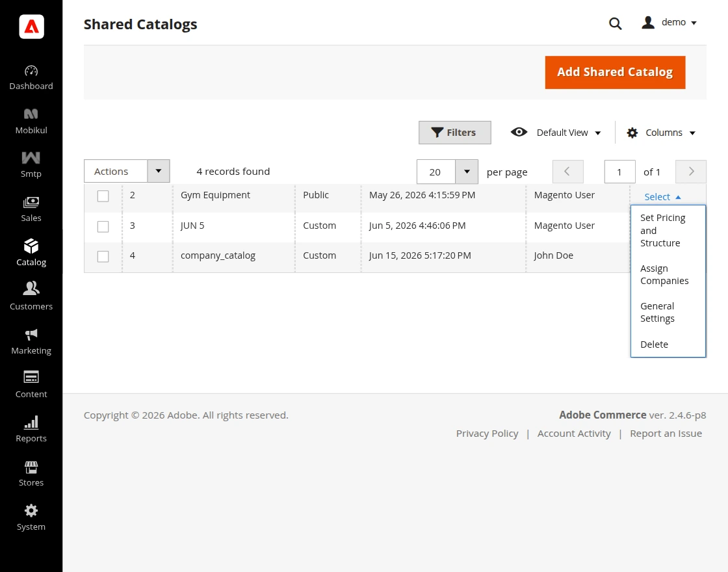Open the Actions mass-action dropdown
728x572 pixels.
(127, 172)
